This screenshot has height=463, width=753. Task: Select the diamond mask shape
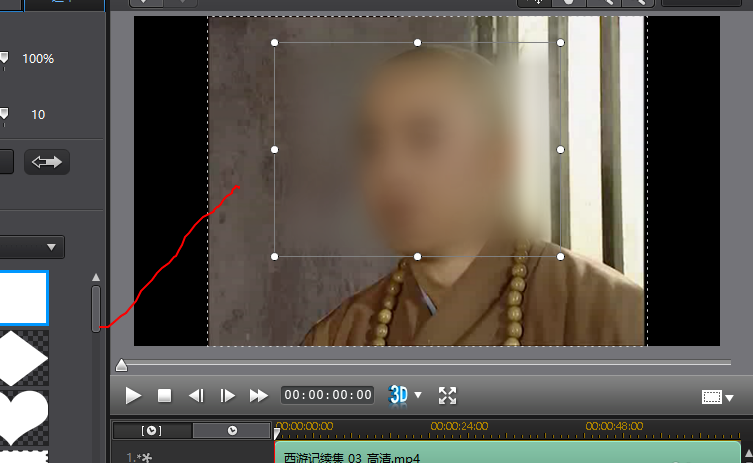click(24, 358)
